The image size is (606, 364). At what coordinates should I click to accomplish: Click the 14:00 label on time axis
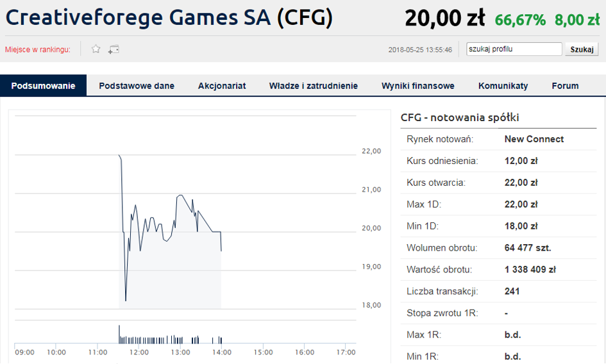pyautogui.click(x=222, y=352)
